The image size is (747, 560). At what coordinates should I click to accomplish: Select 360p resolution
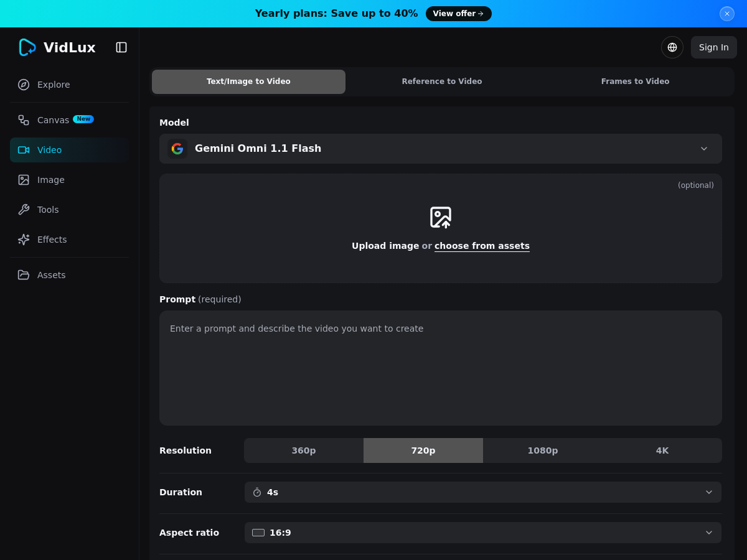click(304, 450)
